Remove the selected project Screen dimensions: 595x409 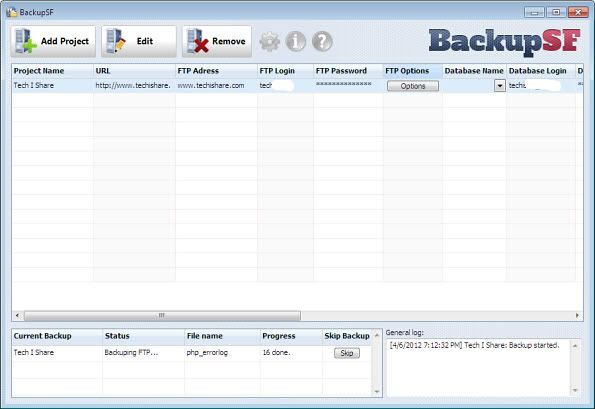coord(217,41)
